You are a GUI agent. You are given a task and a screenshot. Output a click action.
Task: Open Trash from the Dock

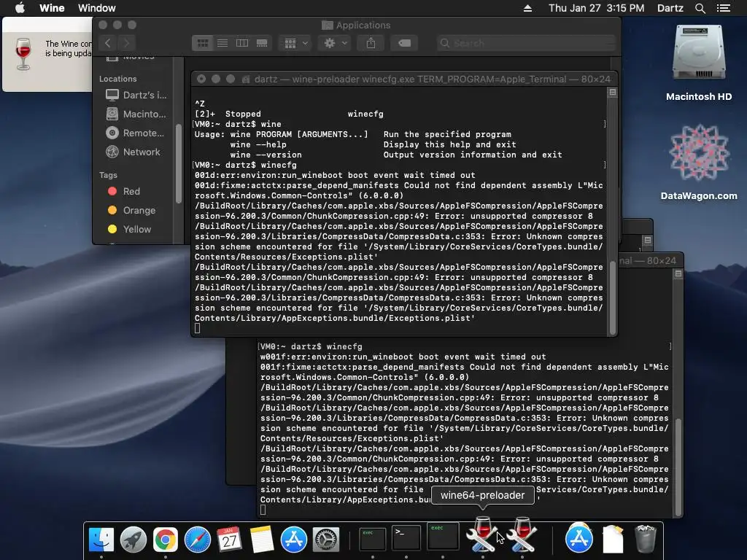[646, 539]
